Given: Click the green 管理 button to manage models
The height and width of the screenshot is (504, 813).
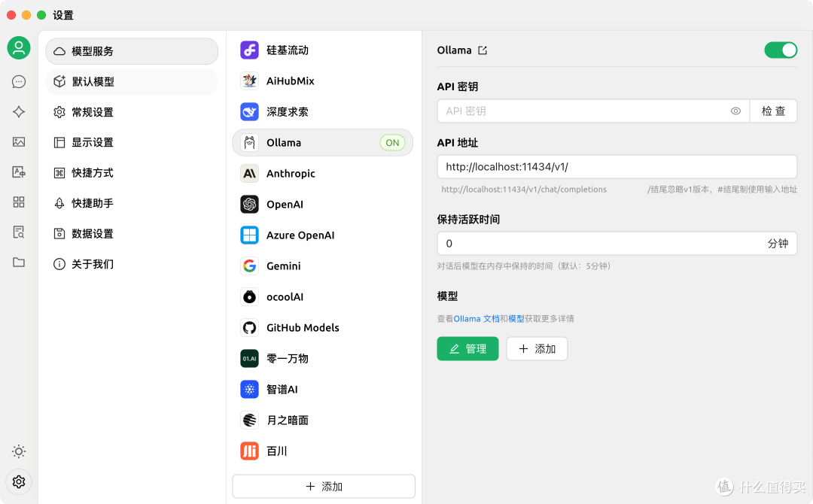Looking at the screenshot, I should [x=467, y=348].
